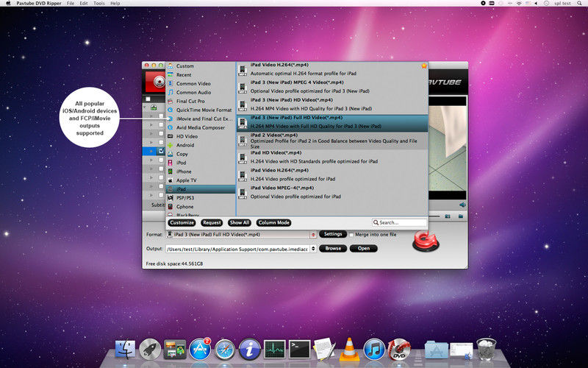Click the Column Mode button
The width and height of the screenshot is (588, 368).
[274, 223]
